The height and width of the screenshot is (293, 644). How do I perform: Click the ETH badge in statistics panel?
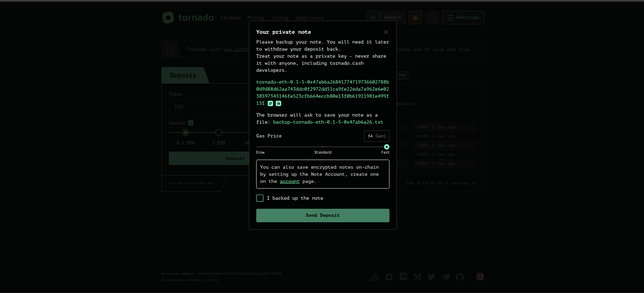pos(402,75)
